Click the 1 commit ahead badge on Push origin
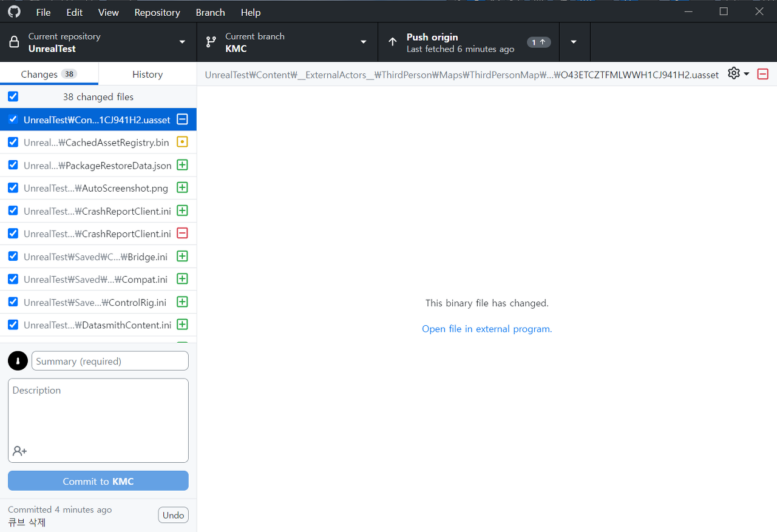This screenshot has height=532, width=777. (538, 42)
